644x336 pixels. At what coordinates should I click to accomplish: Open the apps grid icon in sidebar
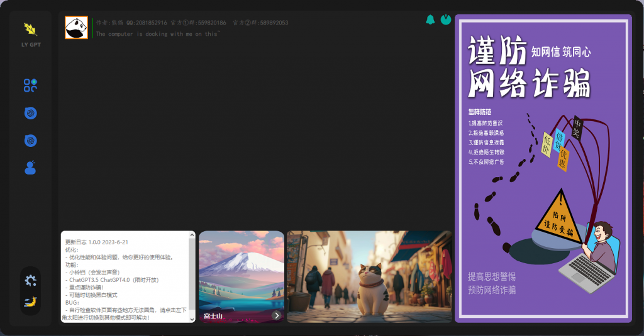pos(30,85)
